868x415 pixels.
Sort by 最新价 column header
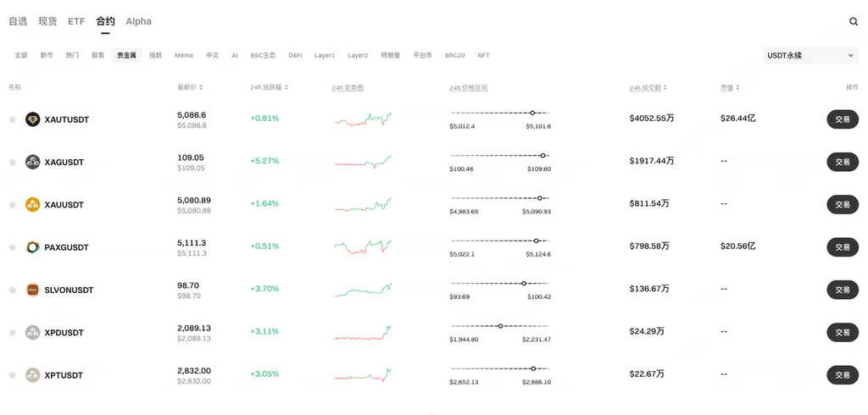190,87
